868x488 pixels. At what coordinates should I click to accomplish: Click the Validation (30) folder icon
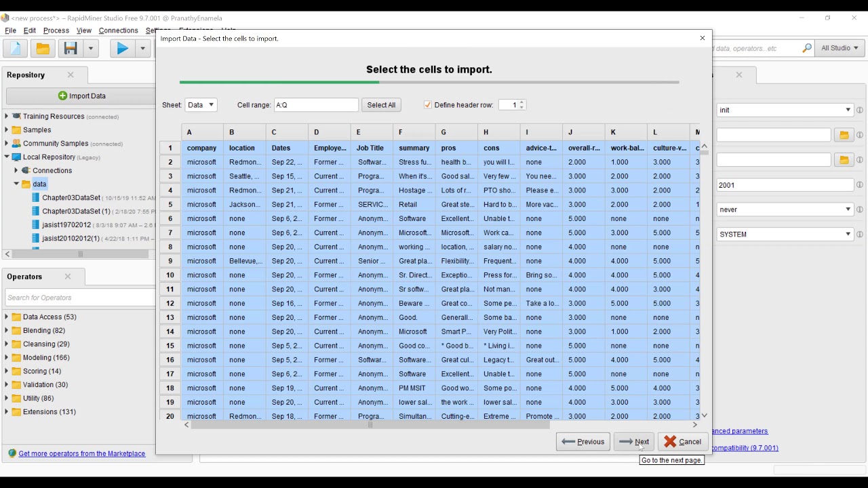pos(16,384)
